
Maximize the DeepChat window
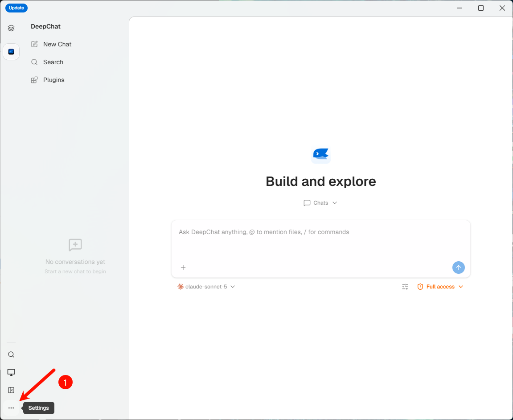[x=480, y=8]
